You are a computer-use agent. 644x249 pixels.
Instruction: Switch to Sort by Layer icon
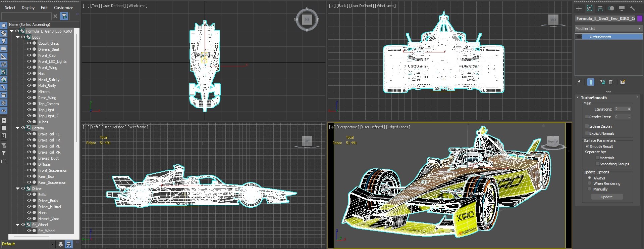[x=61, y=244]
